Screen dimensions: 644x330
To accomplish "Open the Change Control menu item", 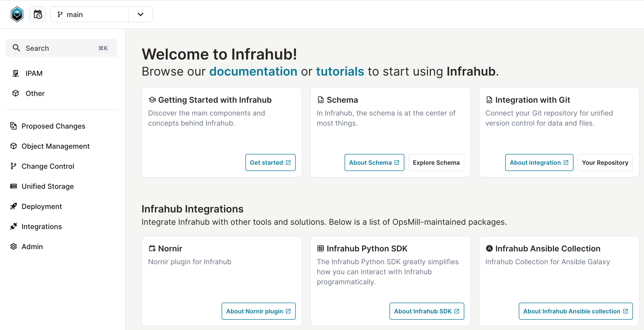I will point(48,166).
